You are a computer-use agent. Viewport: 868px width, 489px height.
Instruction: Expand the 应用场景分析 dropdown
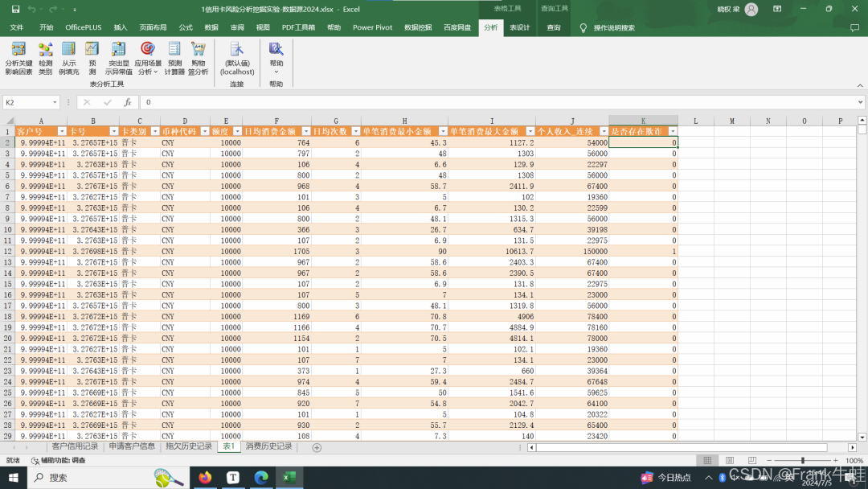coord(148,58)
